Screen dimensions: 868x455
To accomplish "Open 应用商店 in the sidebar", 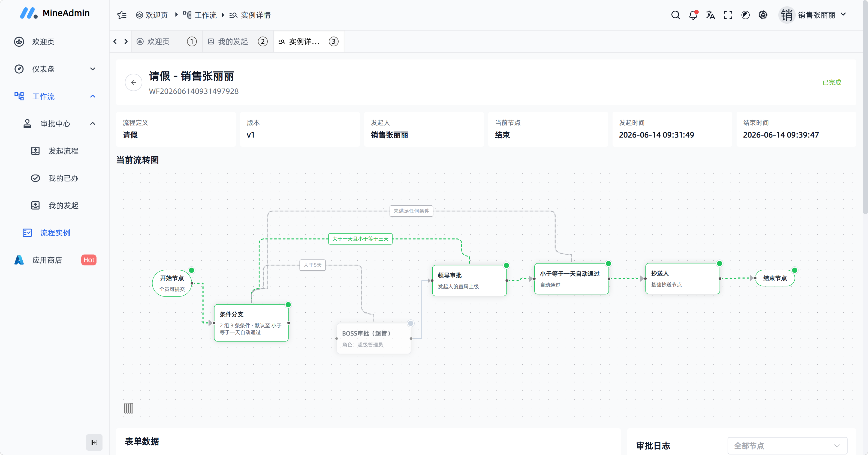I will [x=55, y=261].
